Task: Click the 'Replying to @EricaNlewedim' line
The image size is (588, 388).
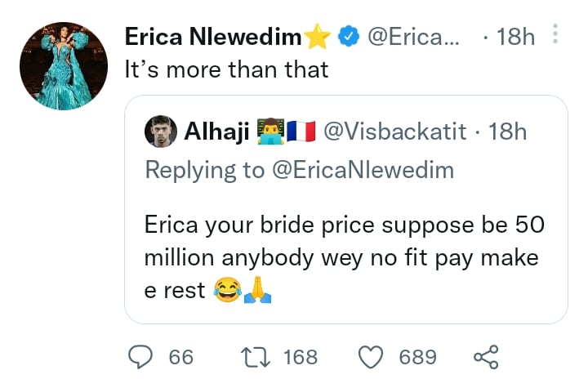Action: (x=297, y=169)
